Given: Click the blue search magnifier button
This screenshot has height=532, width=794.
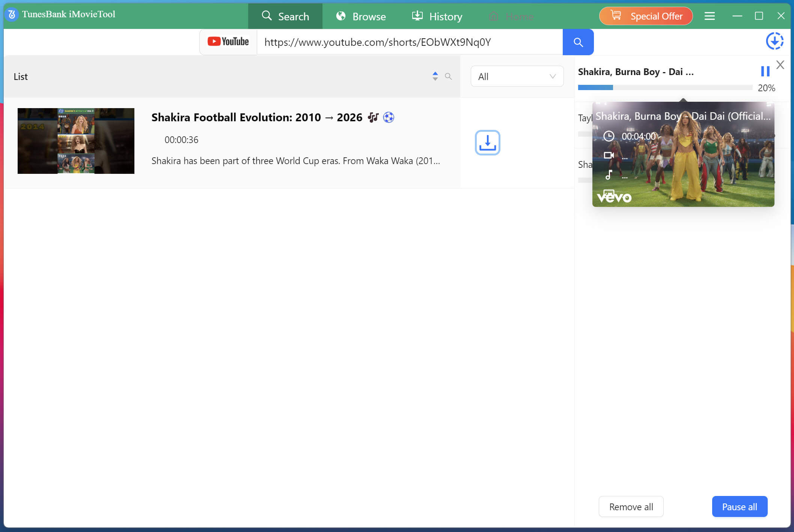Looking at the screenshot, I should pos(578,42).
